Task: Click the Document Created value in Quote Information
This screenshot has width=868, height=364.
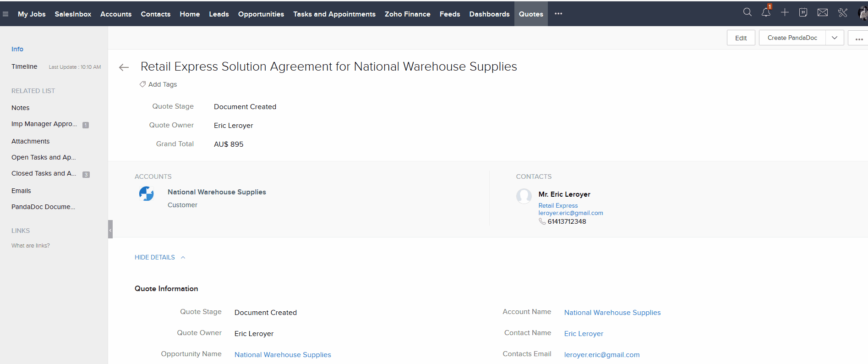Action: pos(266,313)
